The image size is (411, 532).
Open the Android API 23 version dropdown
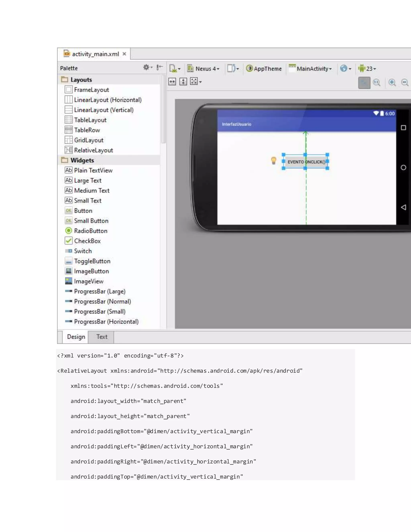pos(367,69)
